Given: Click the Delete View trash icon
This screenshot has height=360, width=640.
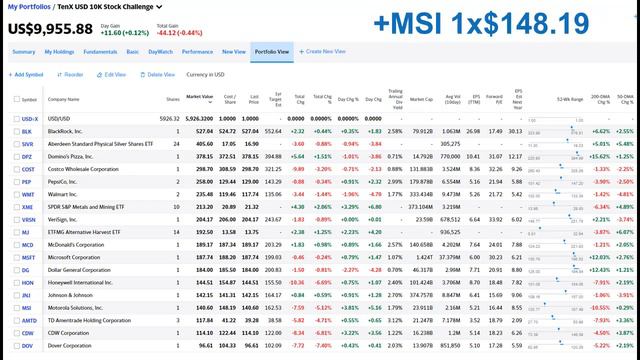Looking at the screenshot, I should tap(142, 75).
